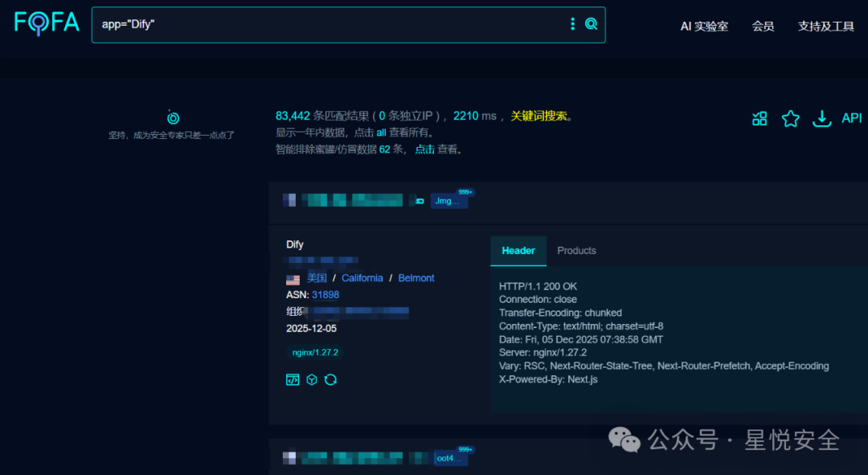The width and height of the screenshot is (868, 475).
Task: Click the nginx/1.27.2 tag
Action: coord(315,352)
